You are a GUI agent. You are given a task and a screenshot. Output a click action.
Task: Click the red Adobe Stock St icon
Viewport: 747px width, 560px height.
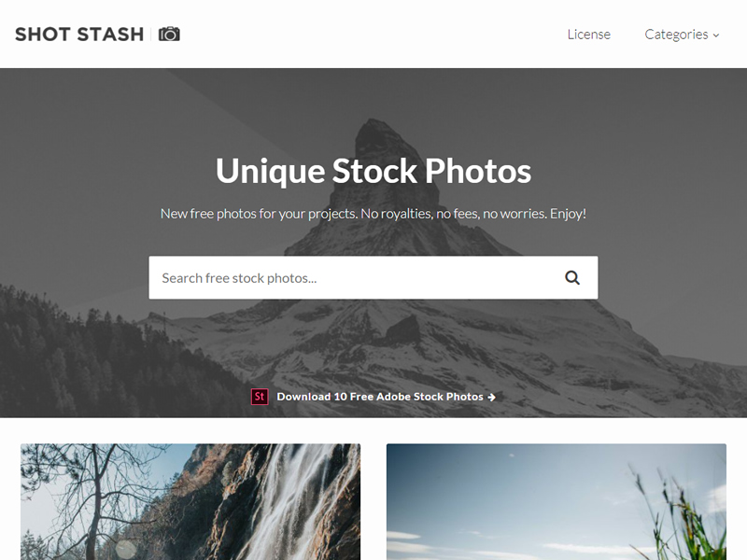[260, 397]
